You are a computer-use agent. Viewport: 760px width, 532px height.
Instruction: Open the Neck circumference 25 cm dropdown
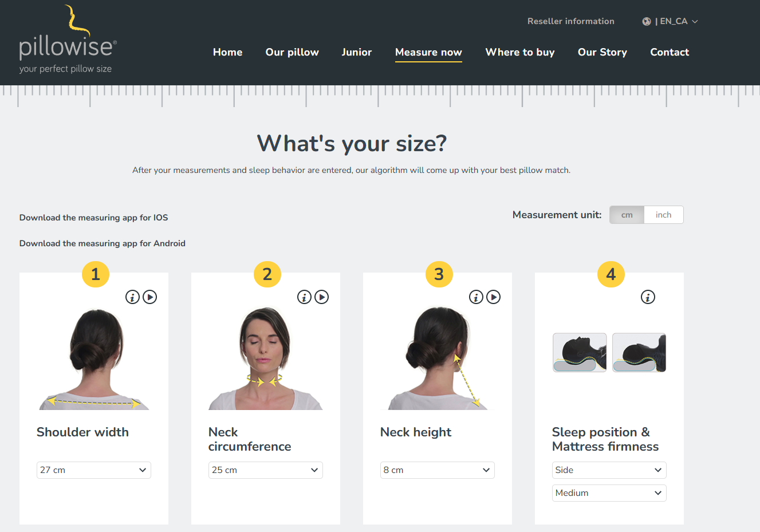[266, 470]
